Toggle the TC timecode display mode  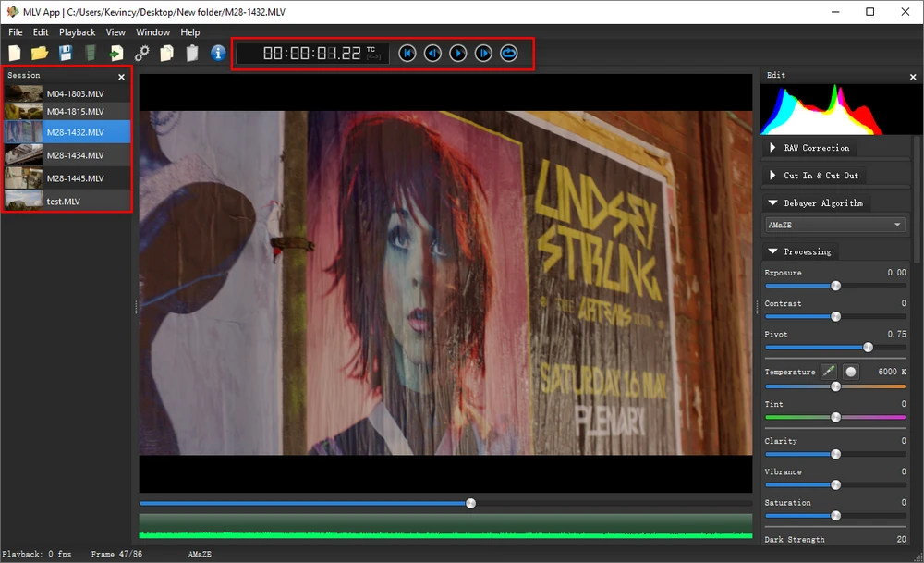click(x=373, y=53)
